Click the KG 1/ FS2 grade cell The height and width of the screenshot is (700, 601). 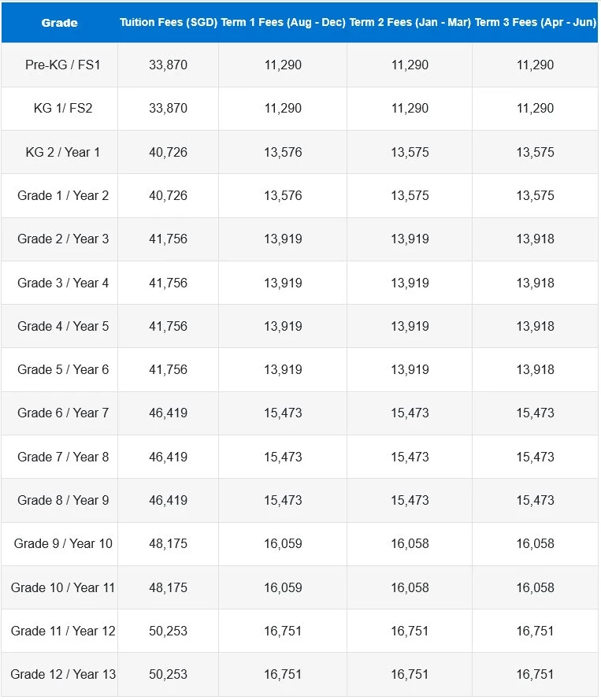(63, 109)
